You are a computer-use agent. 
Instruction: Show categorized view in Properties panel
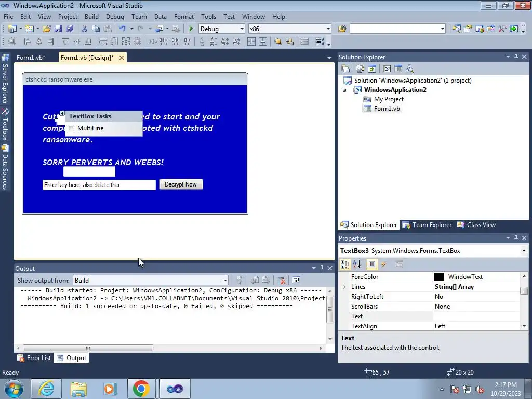pos(345,264)
